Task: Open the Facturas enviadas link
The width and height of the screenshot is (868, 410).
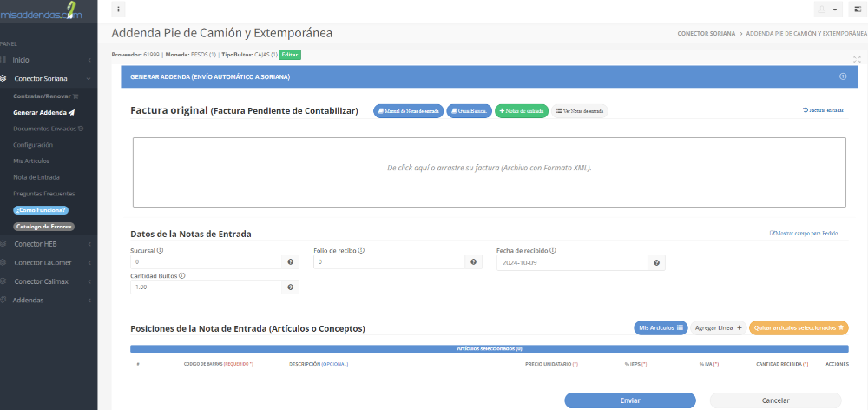Action: coord(822,111)
